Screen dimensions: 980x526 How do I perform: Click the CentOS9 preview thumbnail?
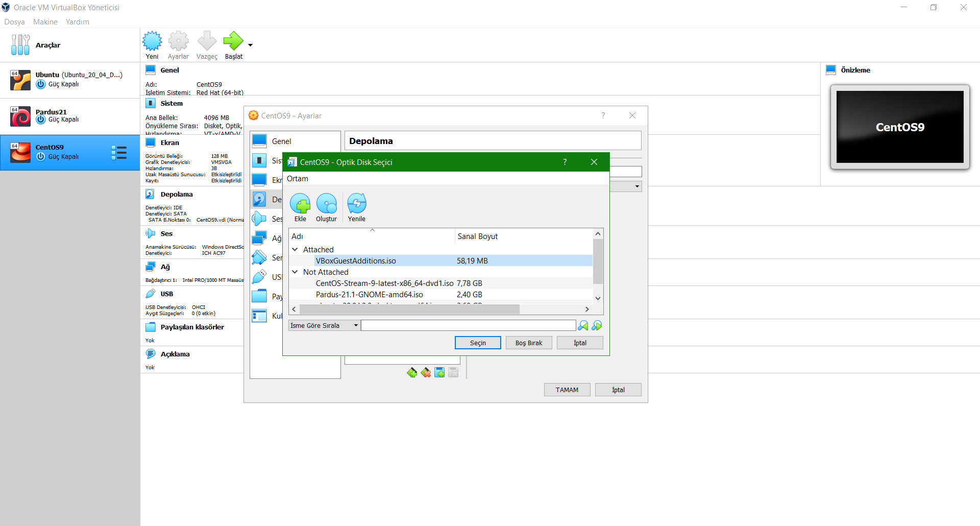pos(900,127)
